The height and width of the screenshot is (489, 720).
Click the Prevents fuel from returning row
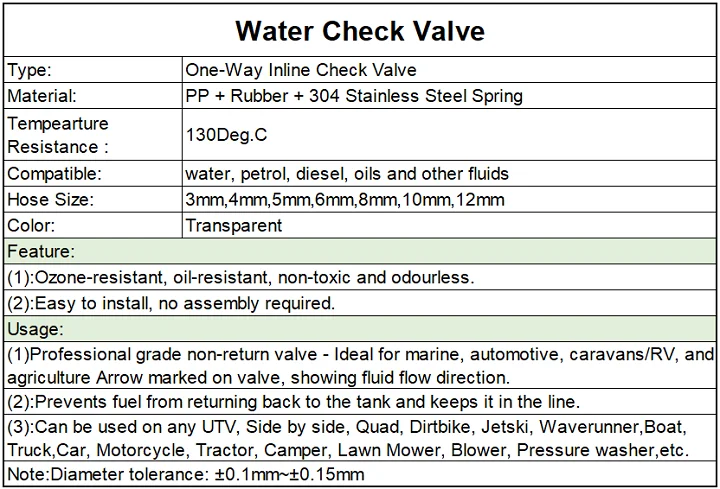(360, 402)
